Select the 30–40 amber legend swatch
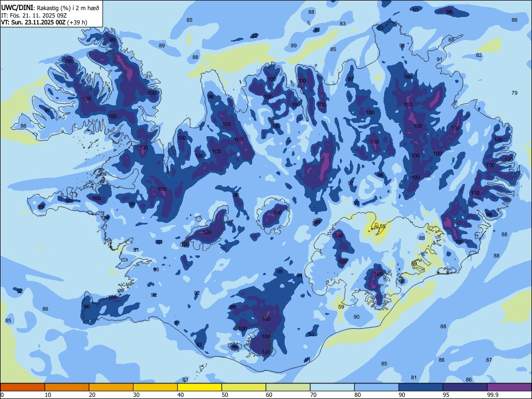This screenshot has height=399, width=532. 155,387
